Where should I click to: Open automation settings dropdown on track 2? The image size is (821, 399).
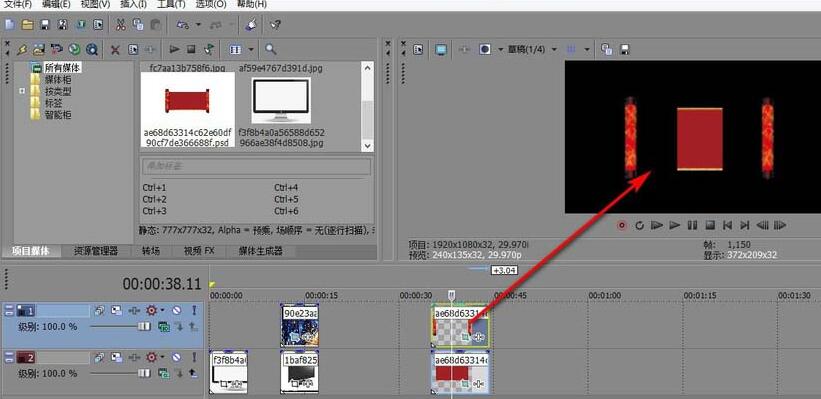pos(162,357)
